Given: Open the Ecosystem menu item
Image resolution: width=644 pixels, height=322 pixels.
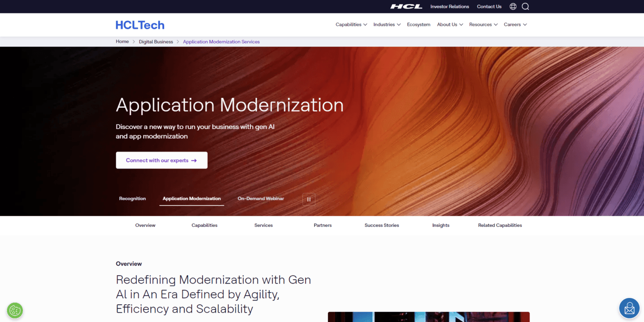Looking at the screenshot, I should pos(419,25).
